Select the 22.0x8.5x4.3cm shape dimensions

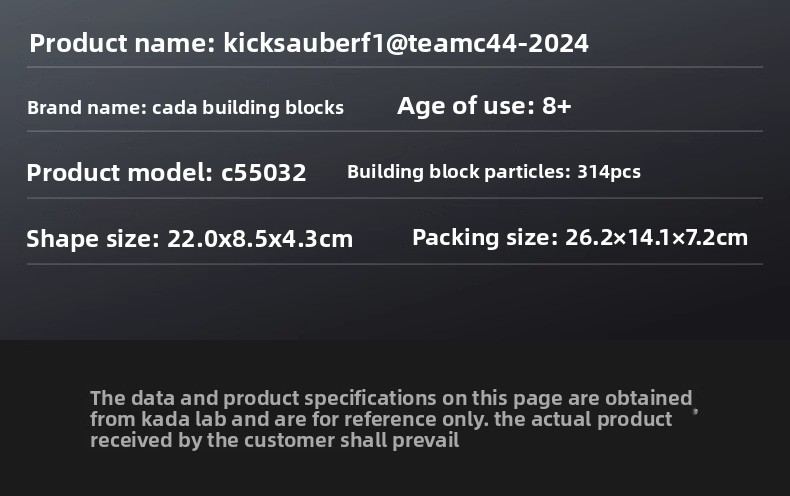pos(260,239)
